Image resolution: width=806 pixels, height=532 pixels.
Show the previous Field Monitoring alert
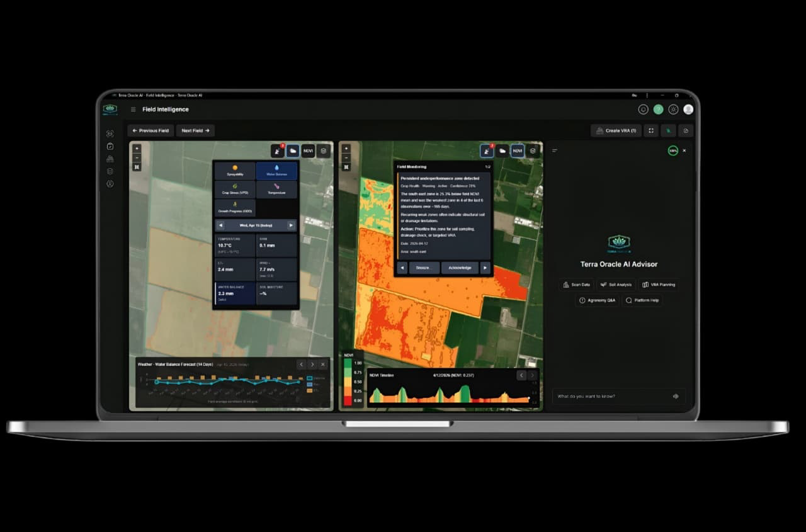[402, 268]
